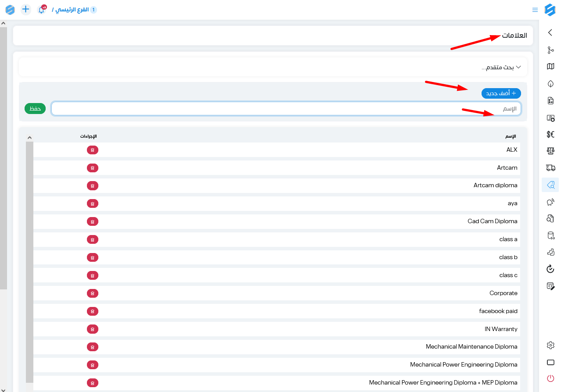Image resolution: width=561 pixels, height=392 pixels.
Task: Click trash icon for facebook paid
Action: tap(92, 311)
